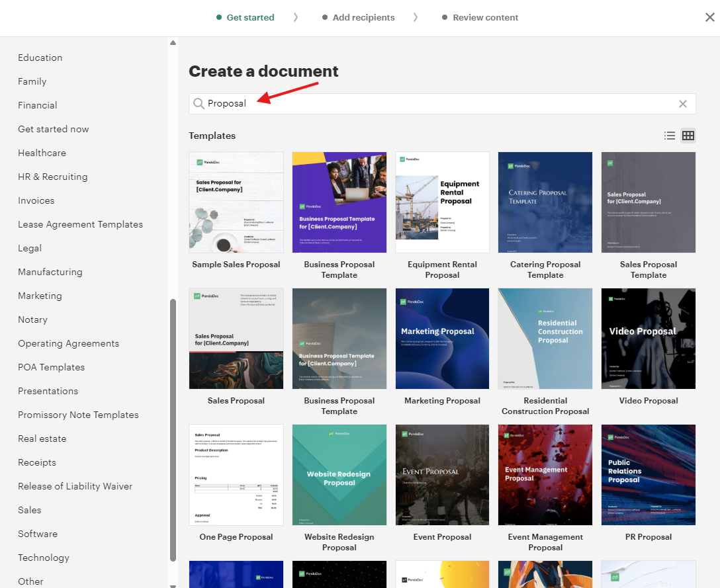Open the POA Templates category
Screen dimensions: 720x588
[x=52, y=367]
